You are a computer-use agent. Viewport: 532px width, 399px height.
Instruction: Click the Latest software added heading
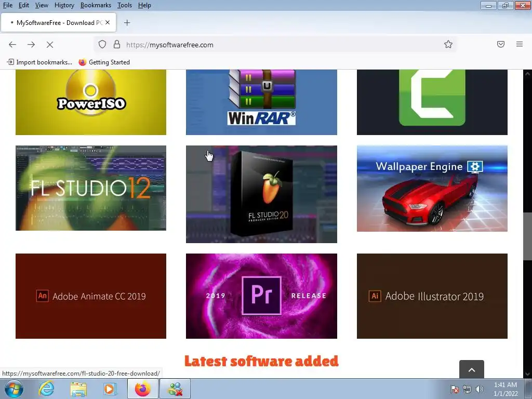pyautogui.click(x=262, y=361)
